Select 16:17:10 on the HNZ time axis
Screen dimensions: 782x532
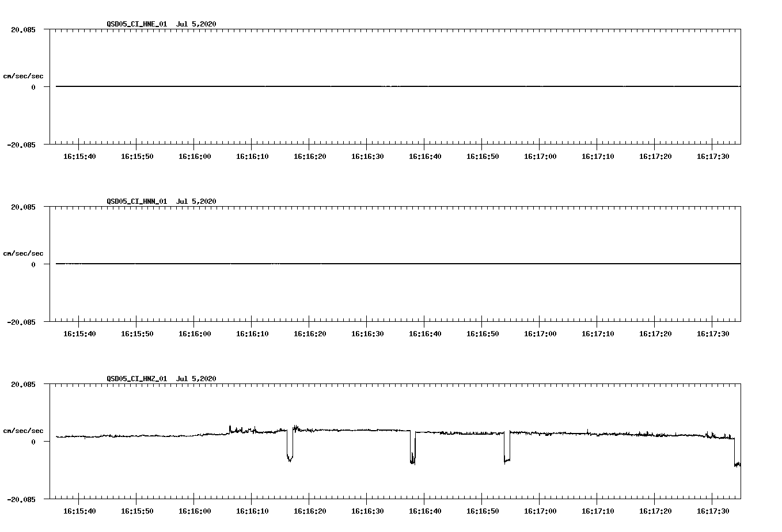click(x=598, y=511)
